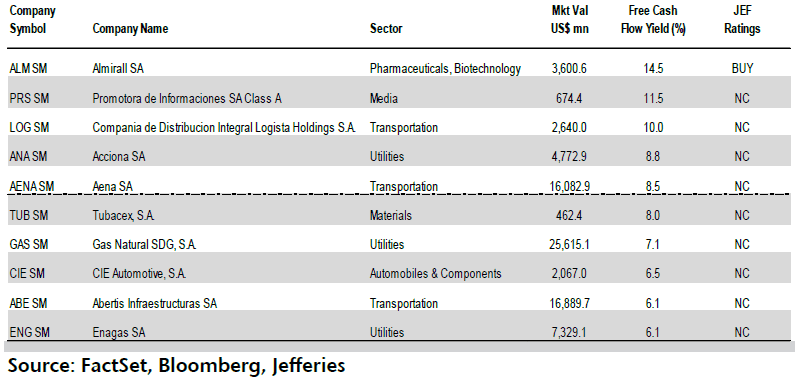This screenshot has width=796, height=381.
Task: Click Gas Natural SDG market value 25,615.1
Action: (x=569, y=245)
